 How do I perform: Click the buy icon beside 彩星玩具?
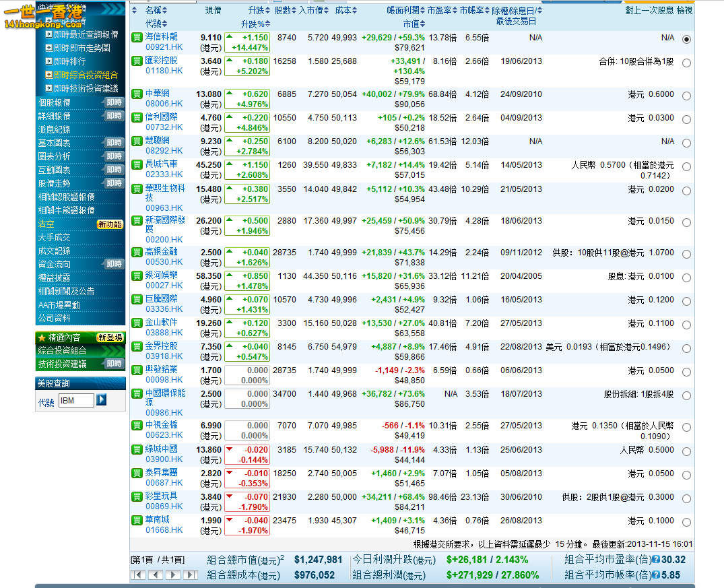tap(137, 496)
